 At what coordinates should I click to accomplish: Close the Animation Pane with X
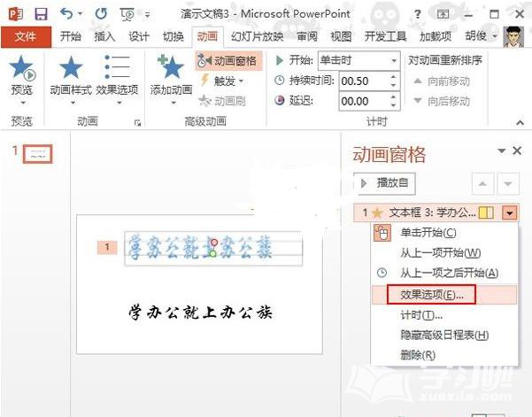517,151
